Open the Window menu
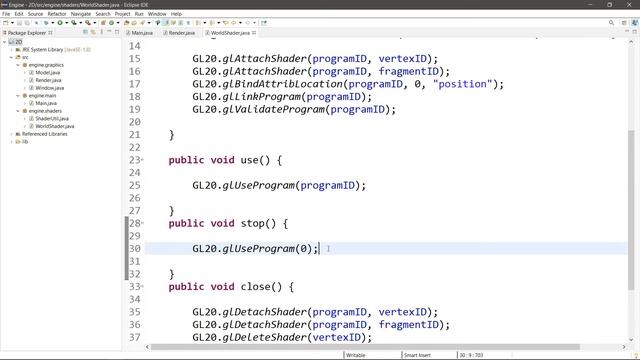Screen dimensions: 640x360 (x=157, y=14)
